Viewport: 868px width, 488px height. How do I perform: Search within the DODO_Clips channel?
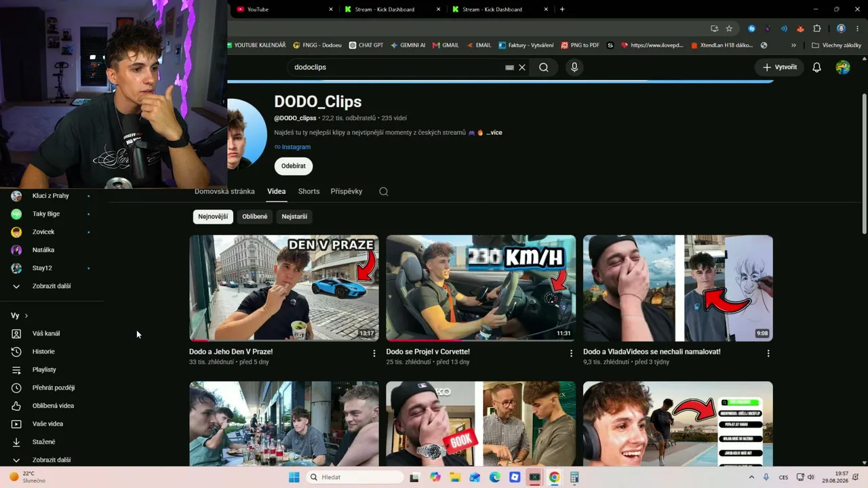(384, 191)
